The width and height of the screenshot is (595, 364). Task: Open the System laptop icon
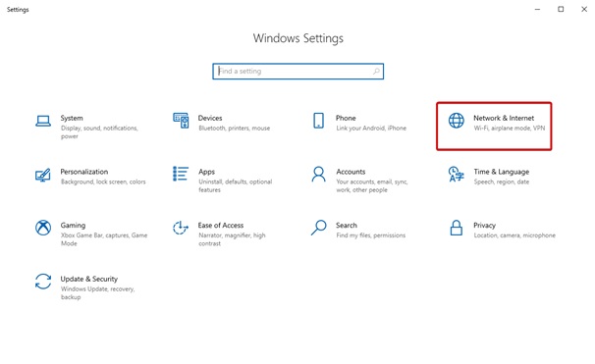tap(43, 121)
